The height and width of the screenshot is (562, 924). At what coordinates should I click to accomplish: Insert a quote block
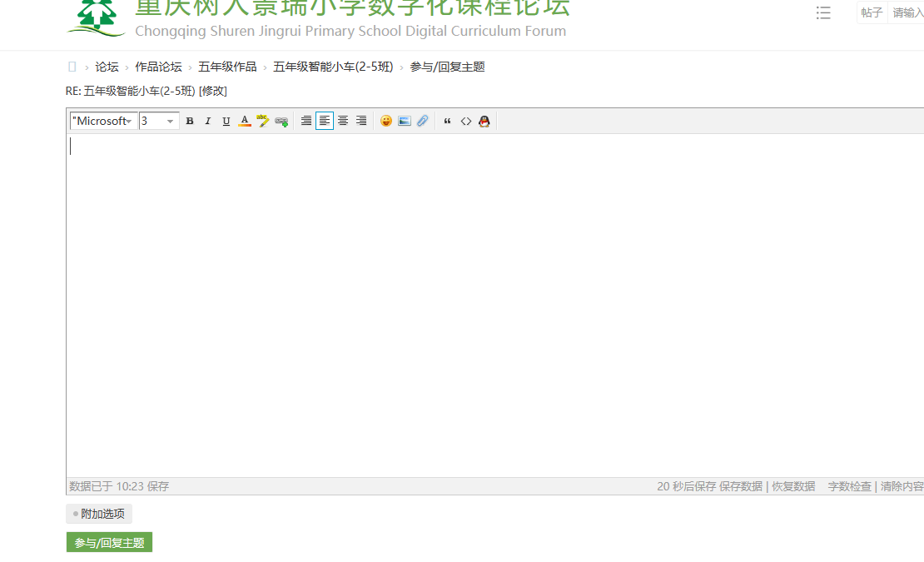click(x=447, y=121)
